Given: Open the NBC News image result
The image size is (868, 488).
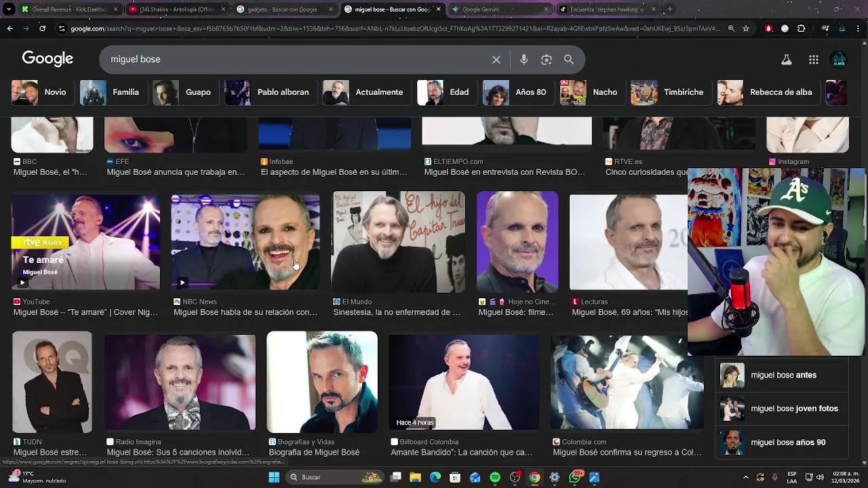Looking at the screenshot, I should (x=245, y=242).
